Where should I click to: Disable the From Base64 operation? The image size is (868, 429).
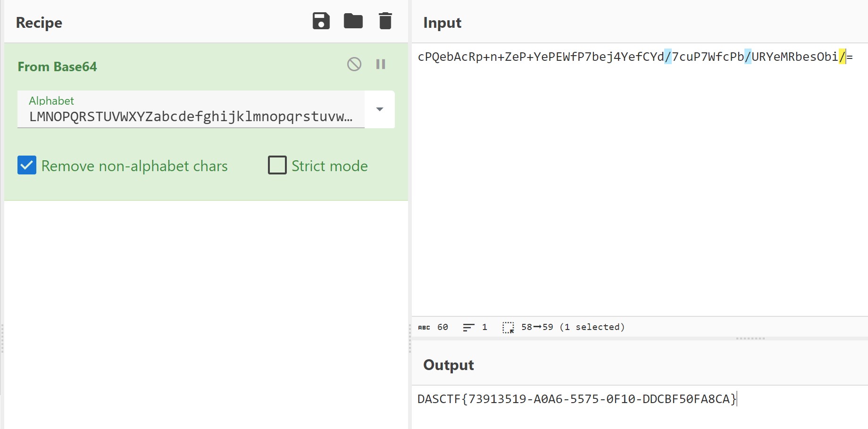coord(354,64)
